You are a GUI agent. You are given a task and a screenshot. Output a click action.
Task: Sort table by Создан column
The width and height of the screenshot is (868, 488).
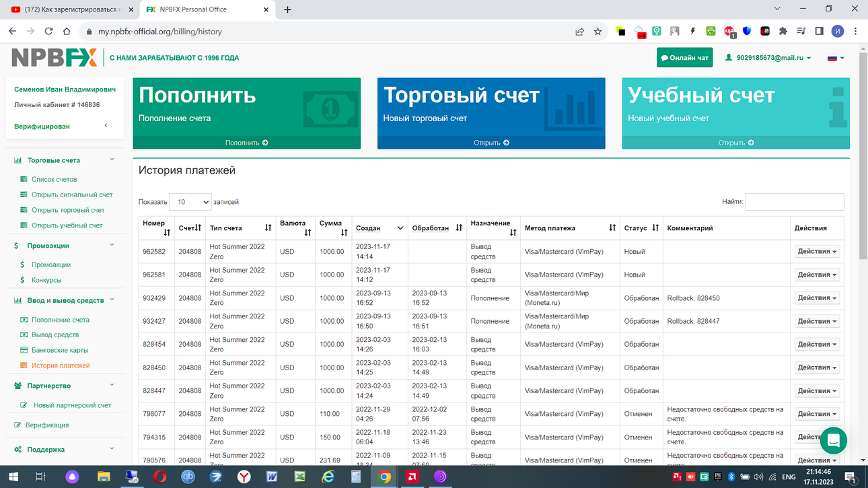pos(379,228)
